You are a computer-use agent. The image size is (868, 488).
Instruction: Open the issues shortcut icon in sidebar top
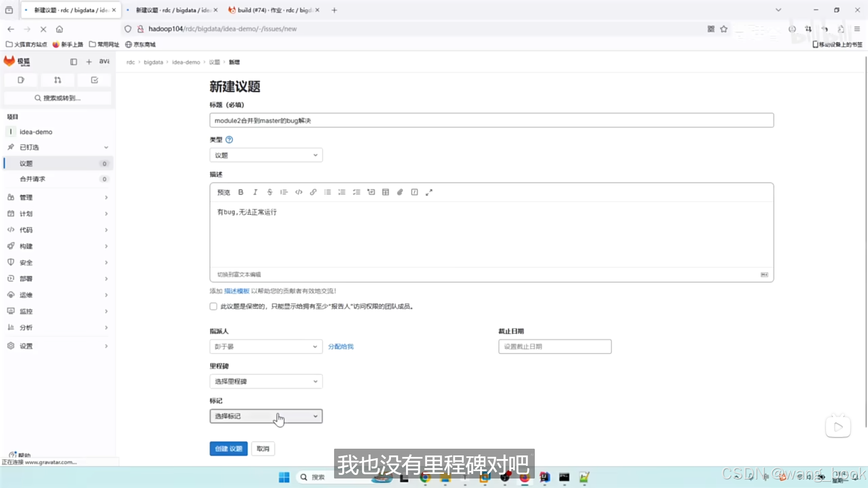[21, 80]
